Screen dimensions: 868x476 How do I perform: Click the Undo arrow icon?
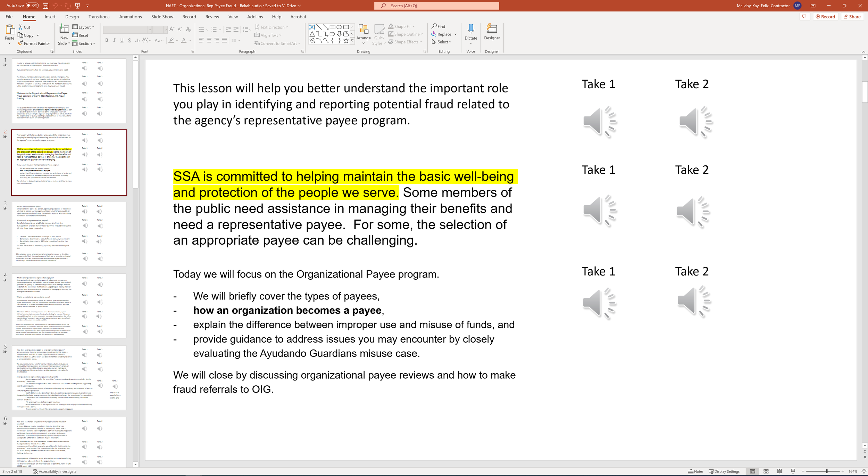click(55, 6)
